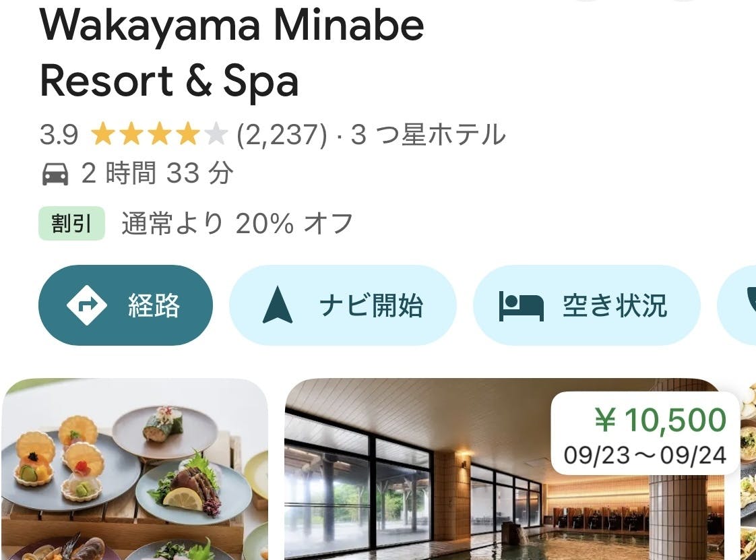The height and width of the screenshot is (560, 756).
Task: Open the food dishes photo
Action: tap(135, 469)
